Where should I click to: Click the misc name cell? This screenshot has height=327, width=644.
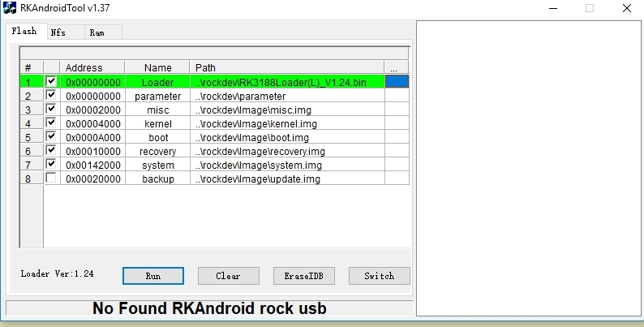click(x=157, y=110)
